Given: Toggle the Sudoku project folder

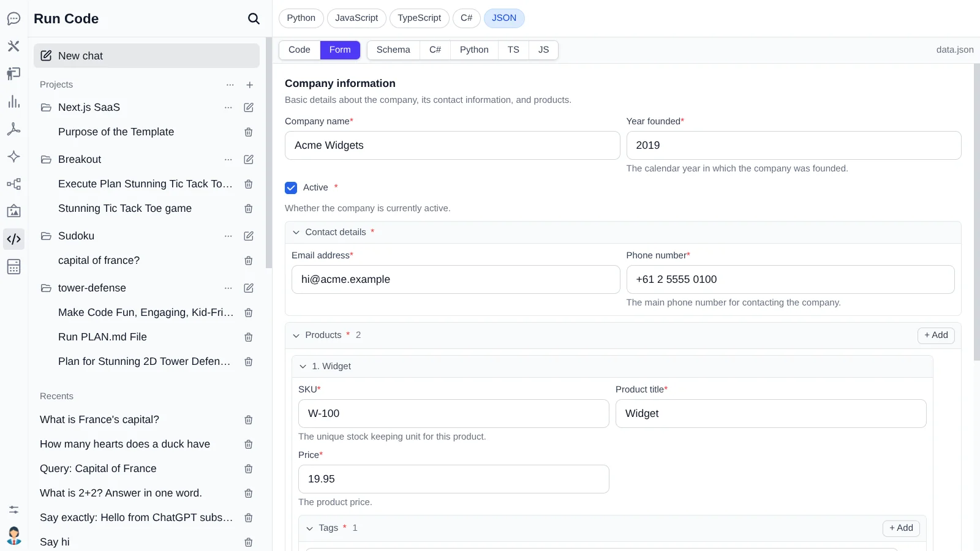Looking at the screenshot, I should coord(46,236).
